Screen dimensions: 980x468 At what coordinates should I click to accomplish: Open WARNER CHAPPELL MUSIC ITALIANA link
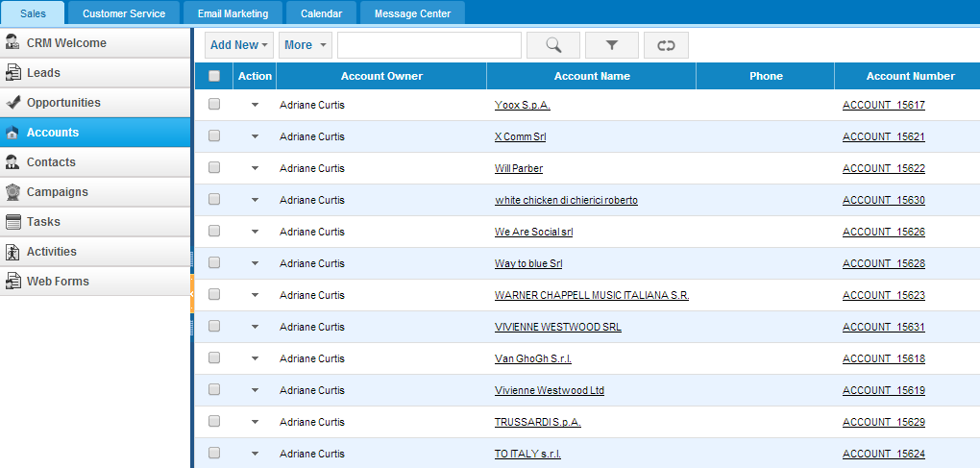click(591, 295)
